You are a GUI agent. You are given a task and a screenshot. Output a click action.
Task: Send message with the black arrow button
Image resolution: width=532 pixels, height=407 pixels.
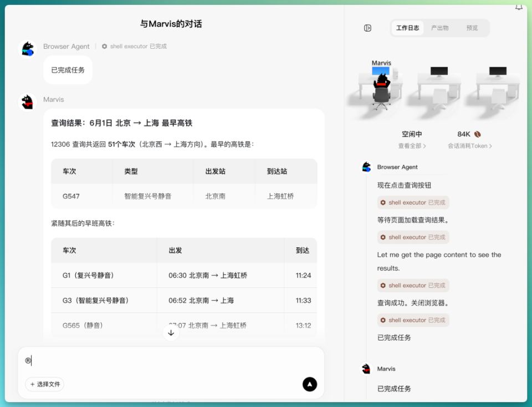[309, 384]
